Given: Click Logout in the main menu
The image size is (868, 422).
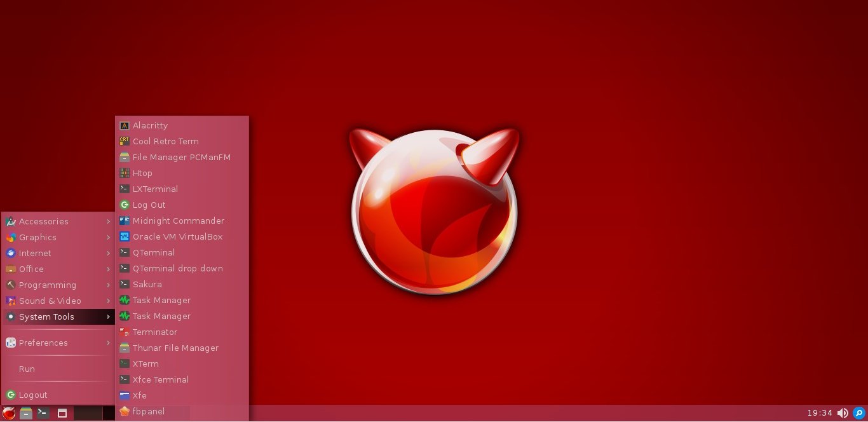Looking at the screenshot, I should tap(32, 395).
